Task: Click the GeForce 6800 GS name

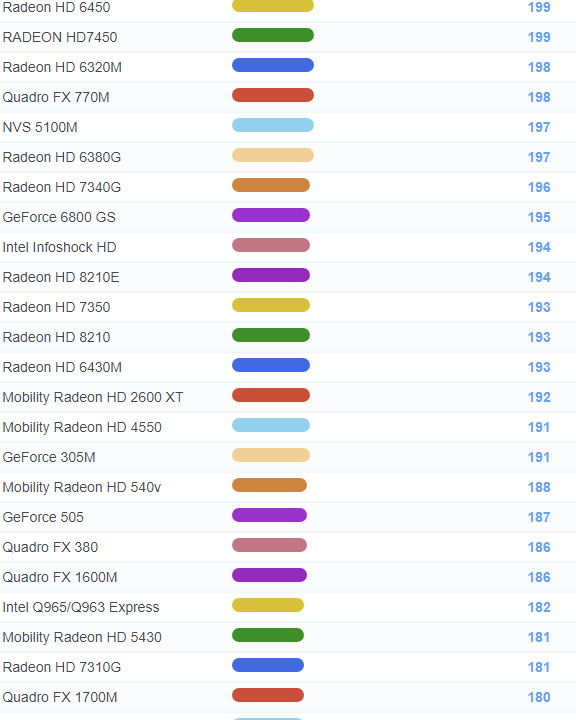Action: pos(59,217)
